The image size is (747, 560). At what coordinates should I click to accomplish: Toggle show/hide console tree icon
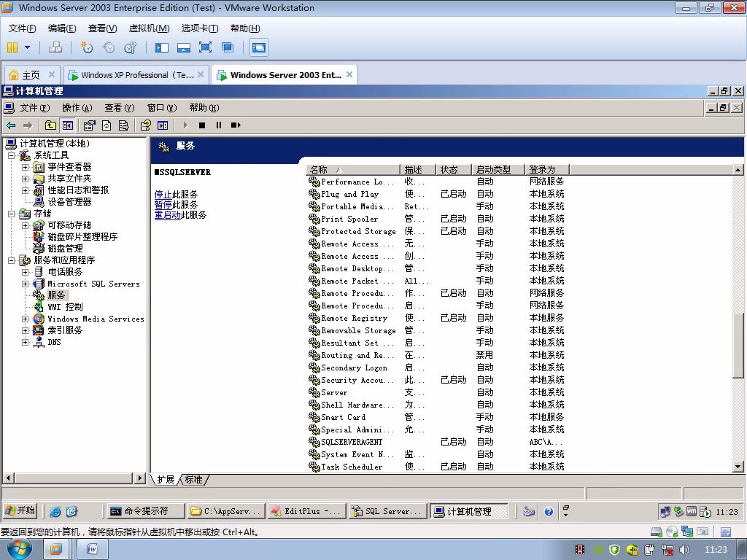click(68, 125)
